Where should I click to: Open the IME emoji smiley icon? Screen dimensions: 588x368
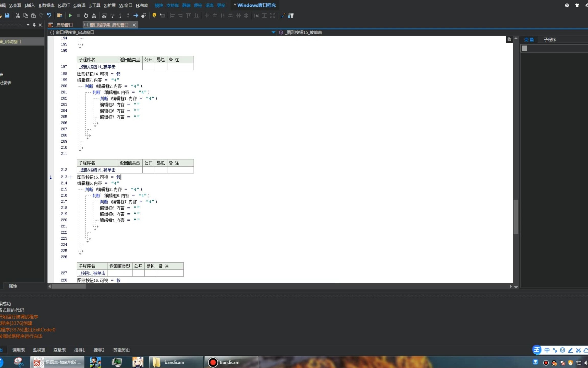pyautogui.click(x=562, y=350)
